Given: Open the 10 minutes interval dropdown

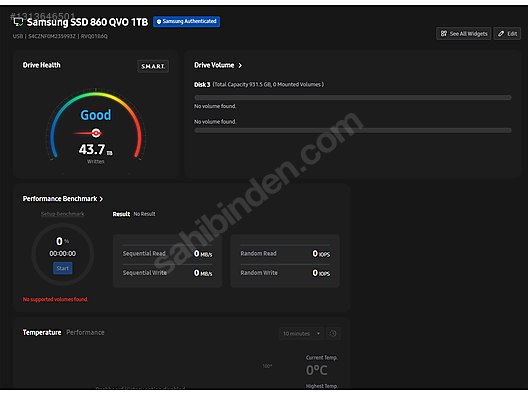Looking at the screenshot, I should pyautogui.click(x=301, y=333).
